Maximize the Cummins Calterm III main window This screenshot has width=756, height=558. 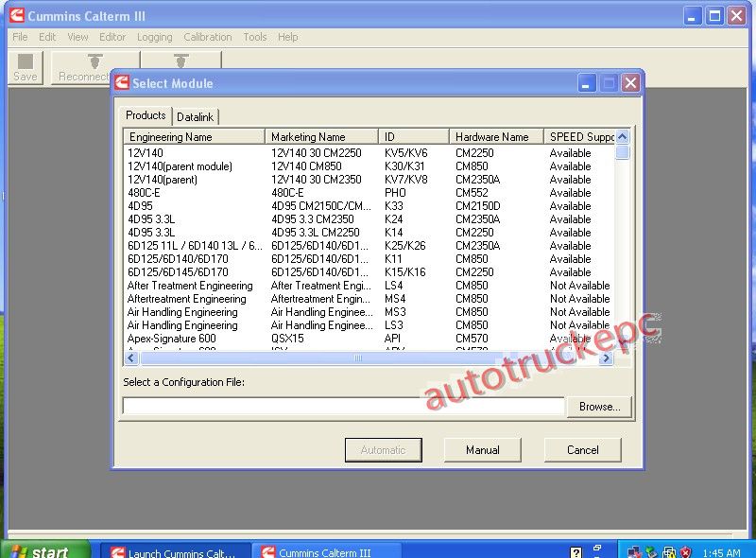point(714,16)
